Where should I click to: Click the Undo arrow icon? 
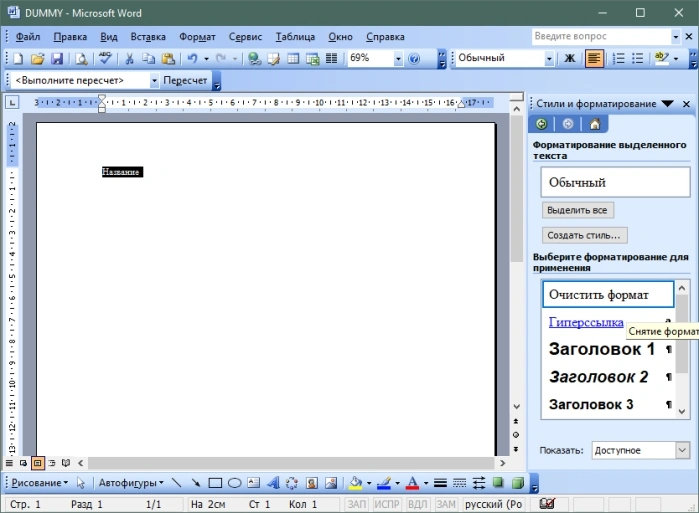pyautogui.click(x=192, y=58)
